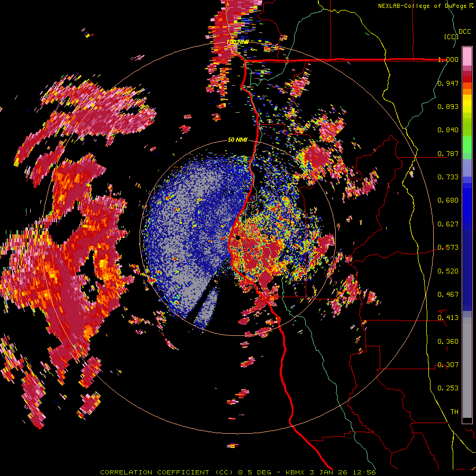Click the 12:56 timestamp in caption

pyautogui.click(x=364, y=472)
